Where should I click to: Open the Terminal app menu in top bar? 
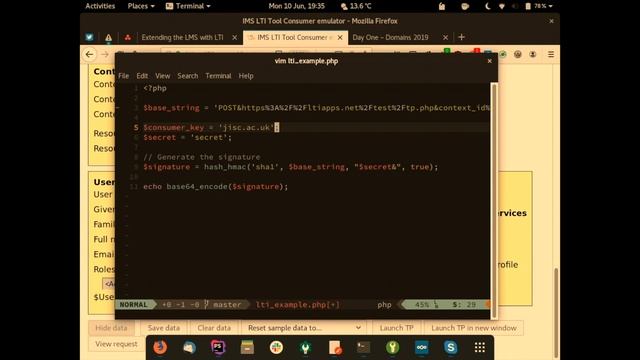click(188, 6)
